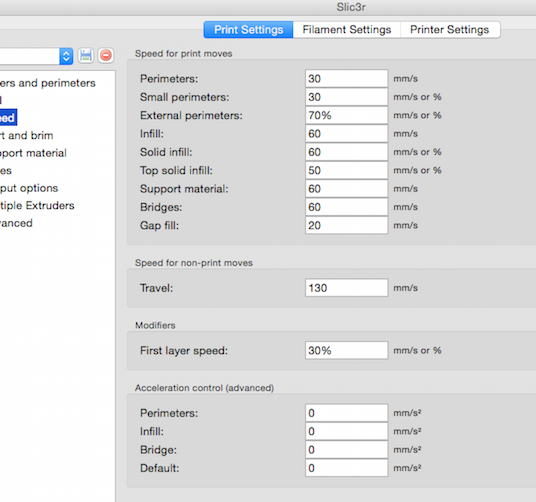Screen dimensions: 536x502
Task: Click the Bridges speed field
Action: point(347,207)
